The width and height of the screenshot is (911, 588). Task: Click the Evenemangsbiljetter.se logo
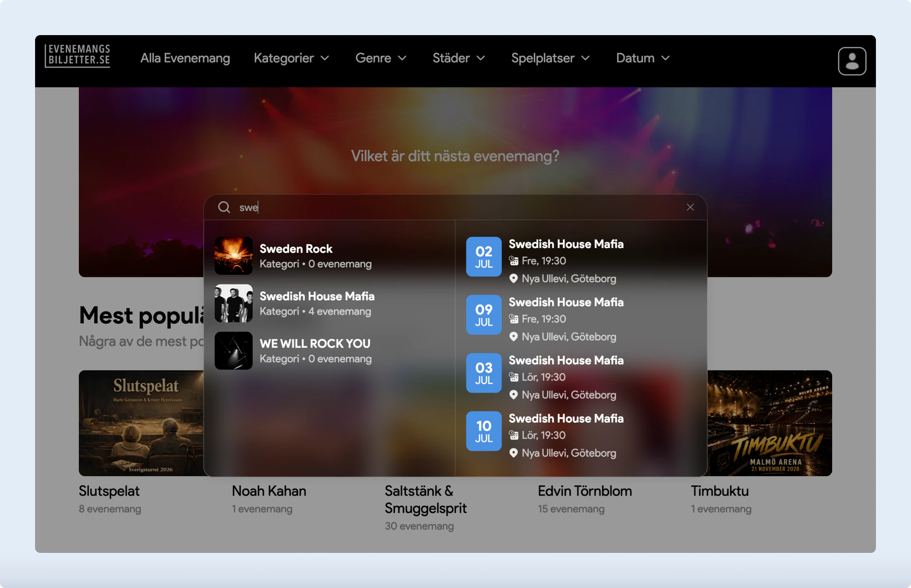tap(78, 56)
